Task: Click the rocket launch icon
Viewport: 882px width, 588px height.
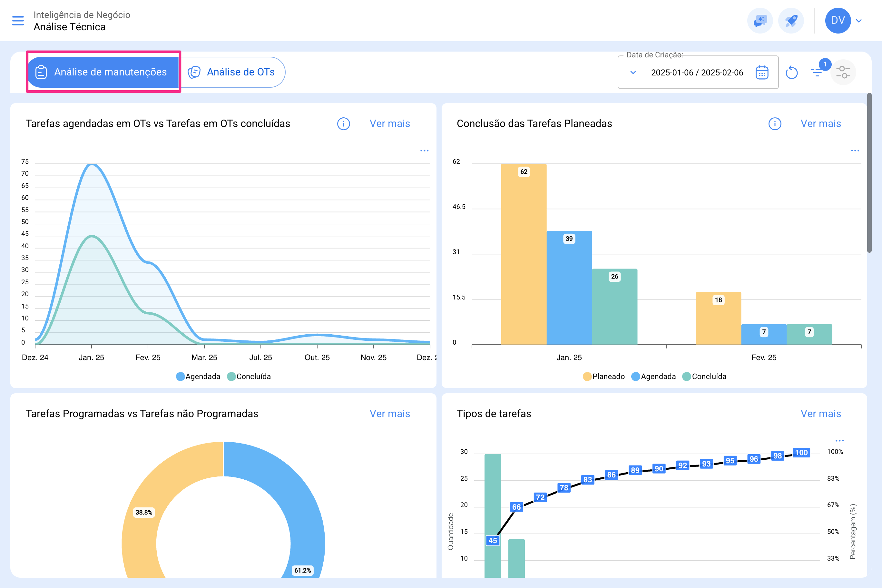Action: (791, 21)
